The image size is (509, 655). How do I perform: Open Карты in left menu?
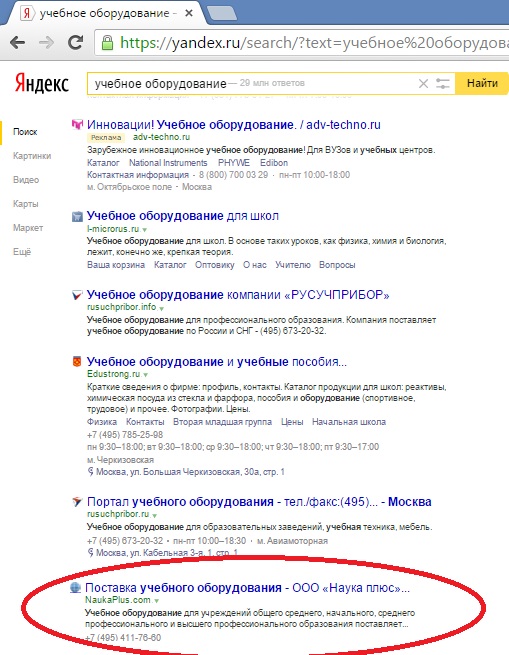[x=25, y=204]
